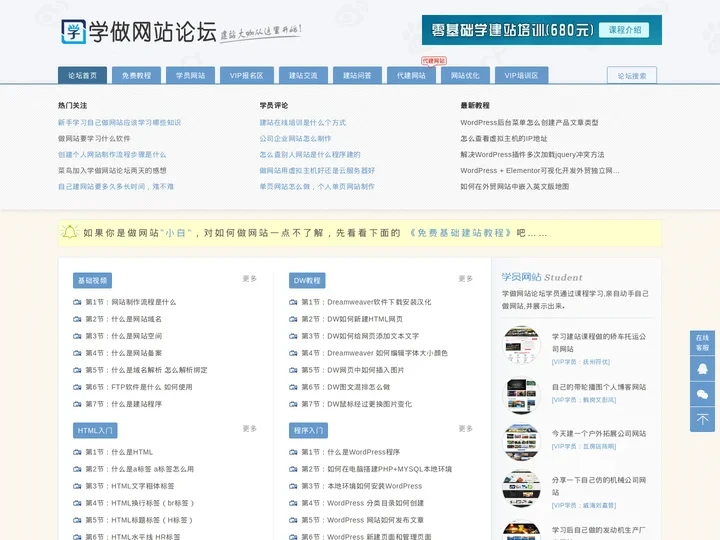720x540 pixels.
Task: Click video icon for 第7节：什么是建站程序
Action: click(77, 404)
